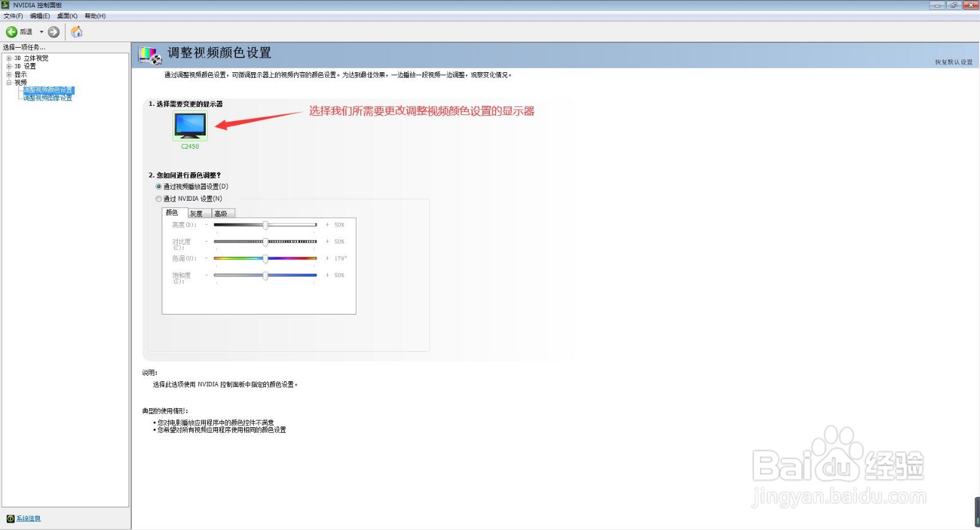Select the 显示 tree label
The width and height of the screenshot is (980, 530).
point(20,74)
